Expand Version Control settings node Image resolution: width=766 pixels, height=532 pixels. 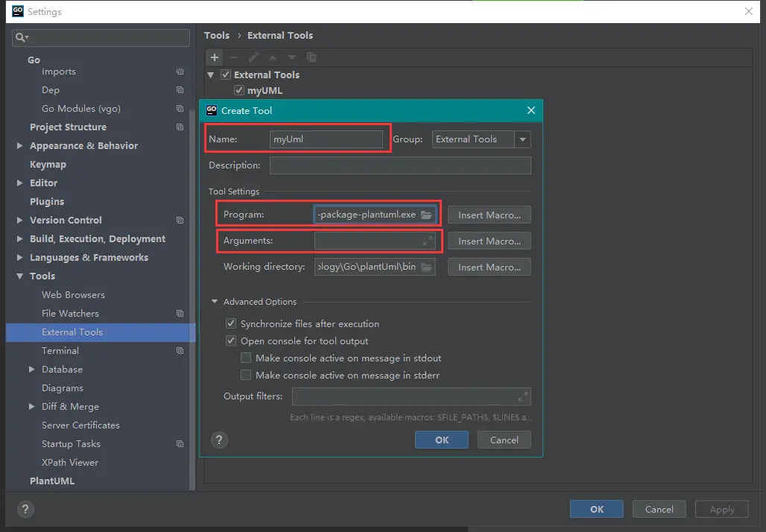coord(19,221)
